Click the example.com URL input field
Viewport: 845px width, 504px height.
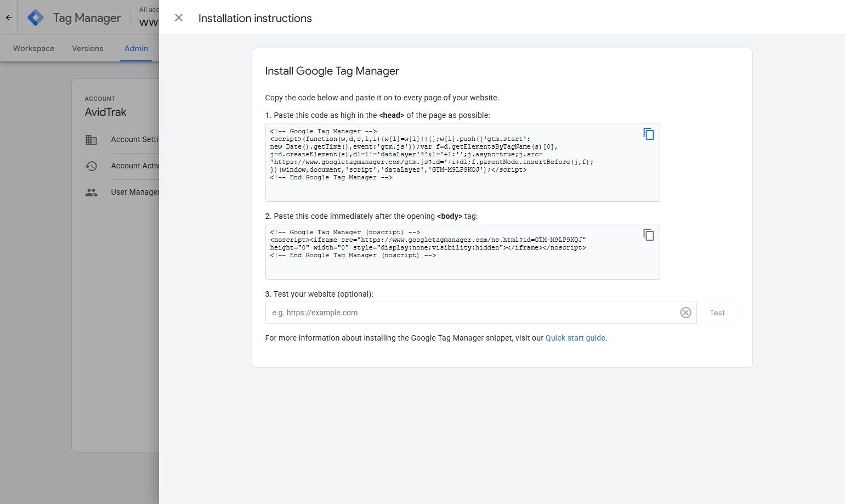[439, 313]
